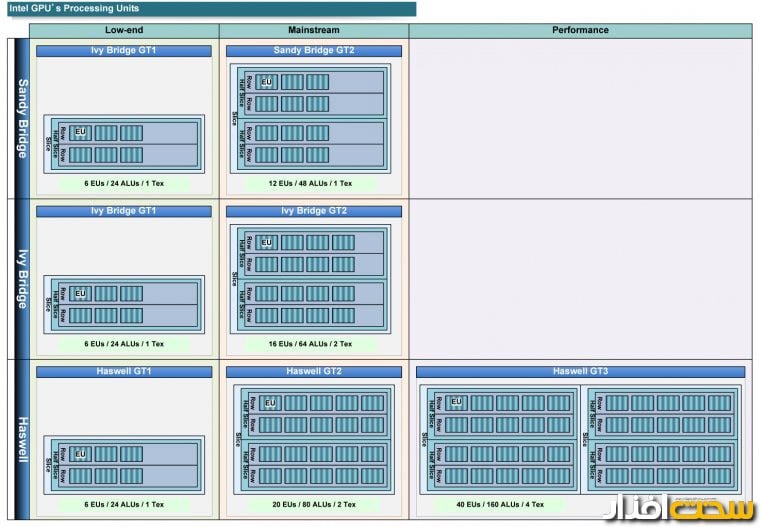Click "6 EUs / 24 ALUs / 1 Tex" in Ivy Bridge row
The image size is (761, 527).
point(124,344)
